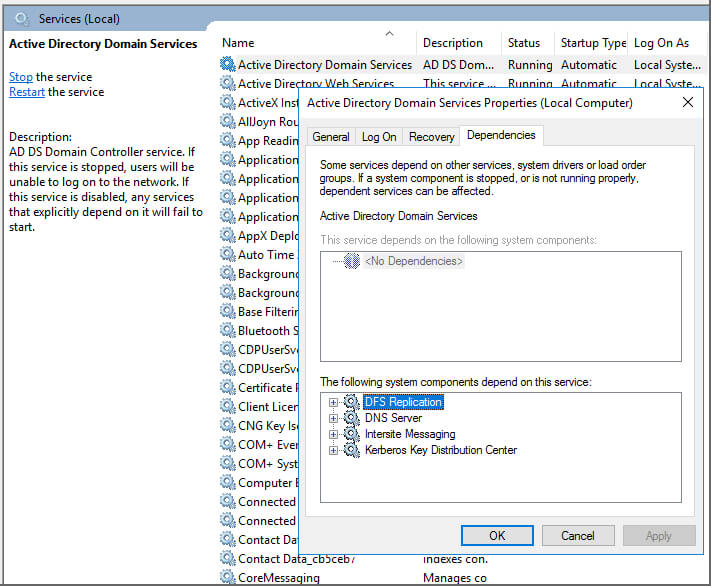Click the Automatic cell of first row
The height and width of the screenshot is (586, 711).
[x=589, y=65]
